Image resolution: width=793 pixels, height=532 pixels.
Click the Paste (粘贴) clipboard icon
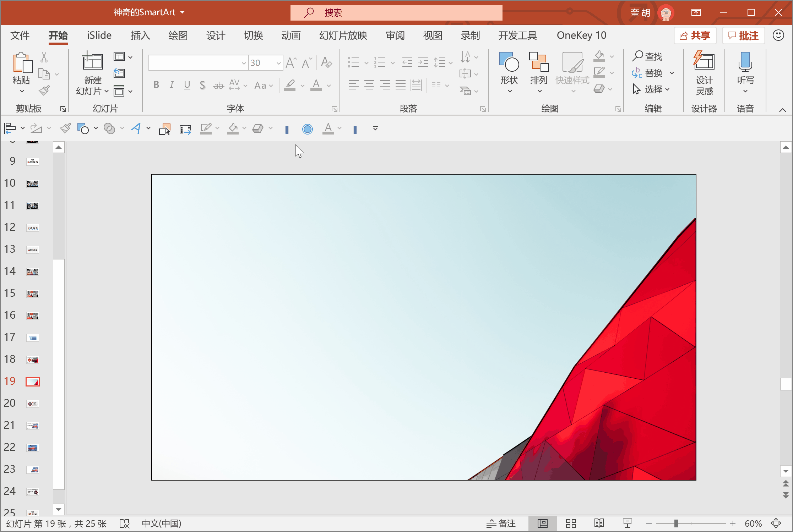pos(22,63)
